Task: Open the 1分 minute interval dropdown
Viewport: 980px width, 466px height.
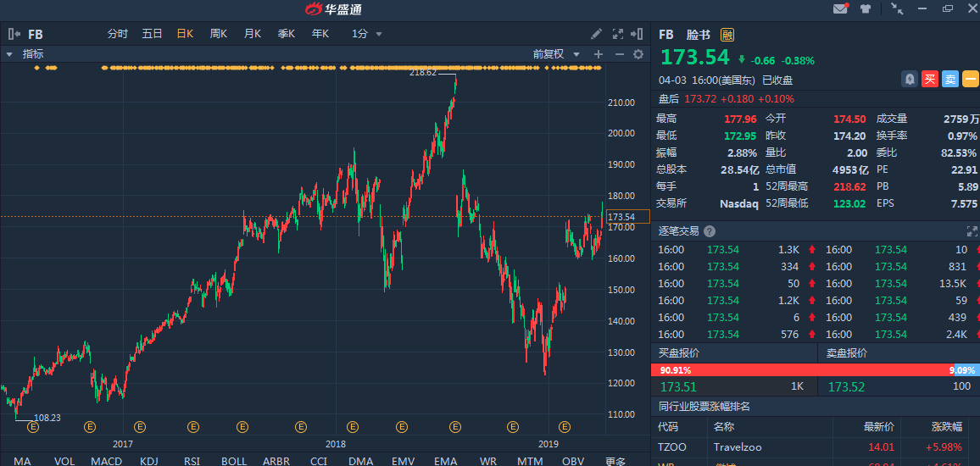Action: 367,34
